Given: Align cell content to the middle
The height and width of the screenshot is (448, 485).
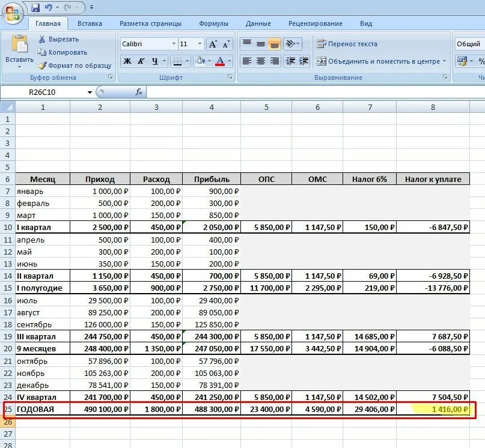Looking at the screenshot, I should [261, 44].
